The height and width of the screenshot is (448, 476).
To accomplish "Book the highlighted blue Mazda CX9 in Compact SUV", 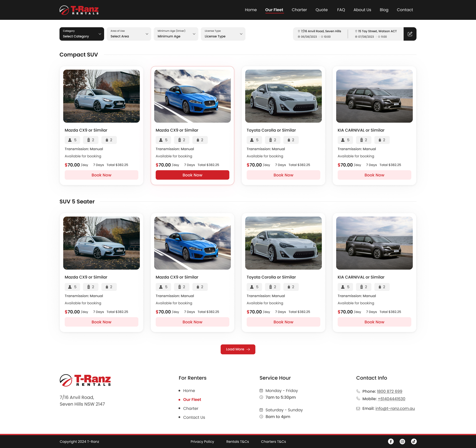I will tap(192, 175).
